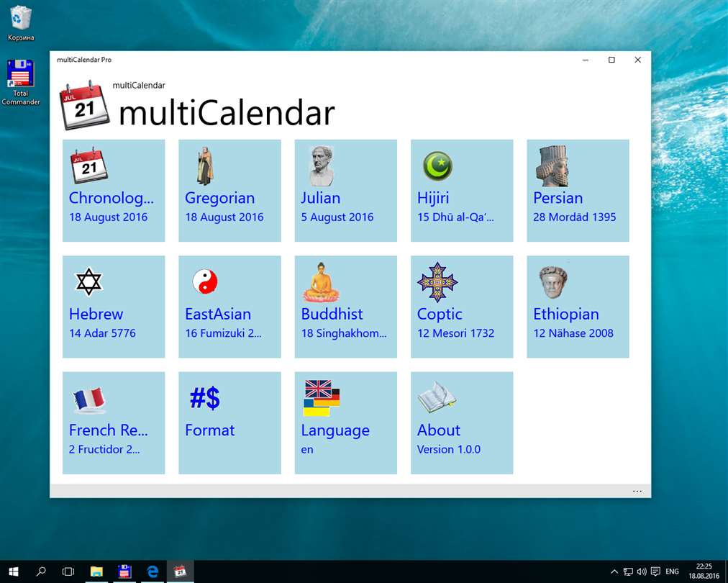Open File Explorer from the taskbar

pos(96,571)
